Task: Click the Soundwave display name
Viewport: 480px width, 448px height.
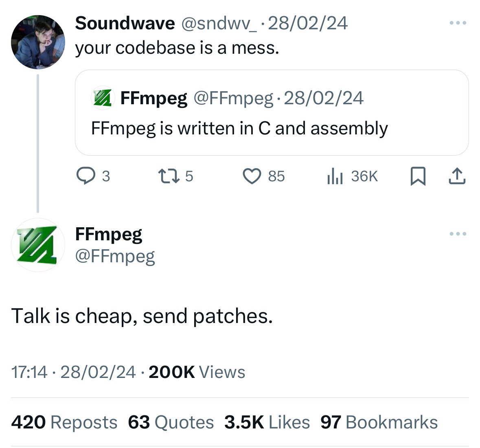Action: coord(125,23)
